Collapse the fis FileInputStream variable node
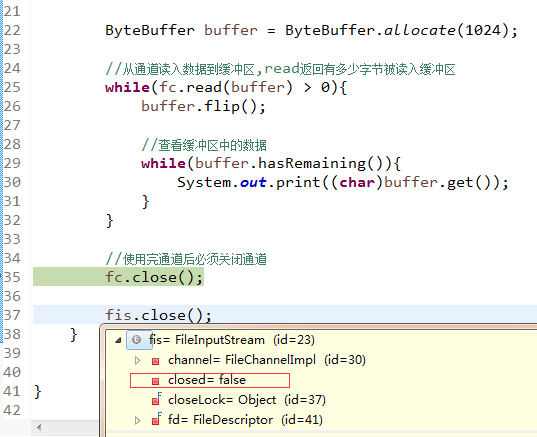Image resolution: width=537 pixels, height=437 pixels. (118, 340)
